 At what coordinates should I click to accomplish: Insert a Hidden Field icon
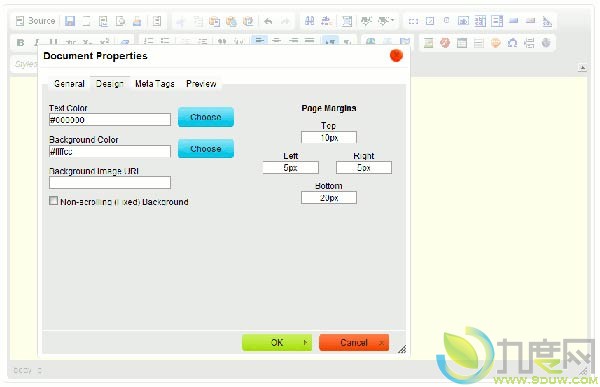coord(547,21)
